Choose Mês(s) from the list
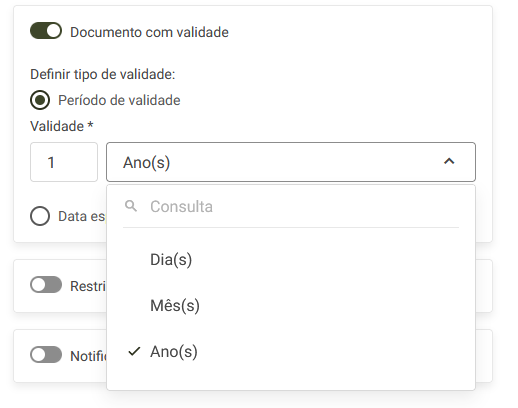 (291, 306)
